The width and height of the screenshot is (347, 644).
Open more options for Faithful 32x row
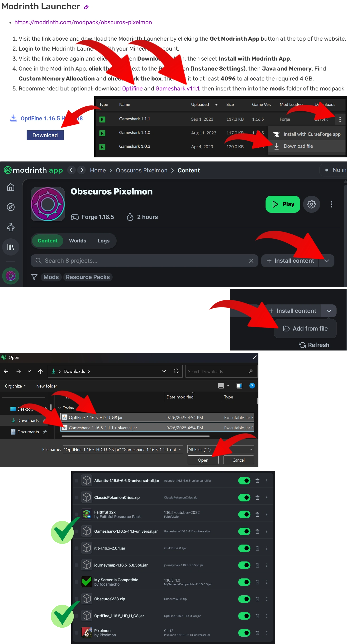267,515
